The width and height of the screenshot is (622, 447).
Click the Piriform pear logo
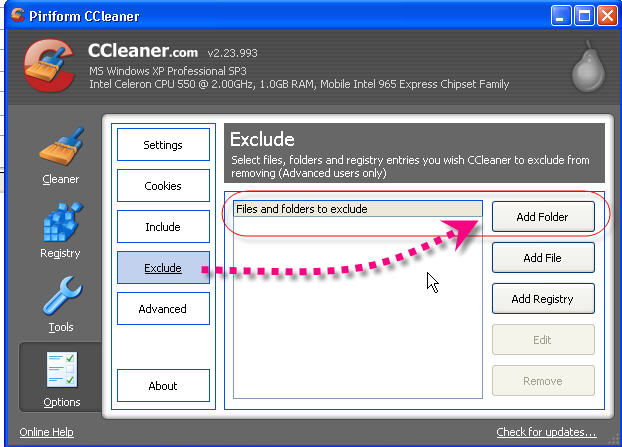(x=588, y=67)
